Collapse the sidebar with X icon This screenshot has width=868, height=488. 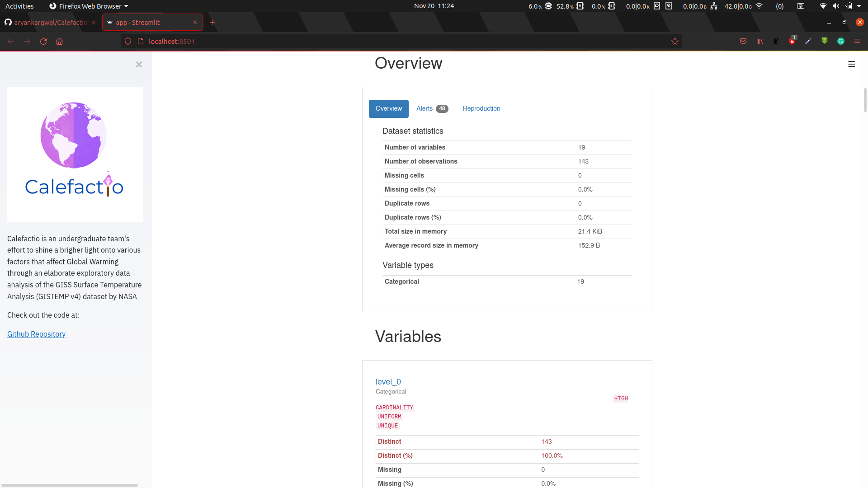pos(139,64)
